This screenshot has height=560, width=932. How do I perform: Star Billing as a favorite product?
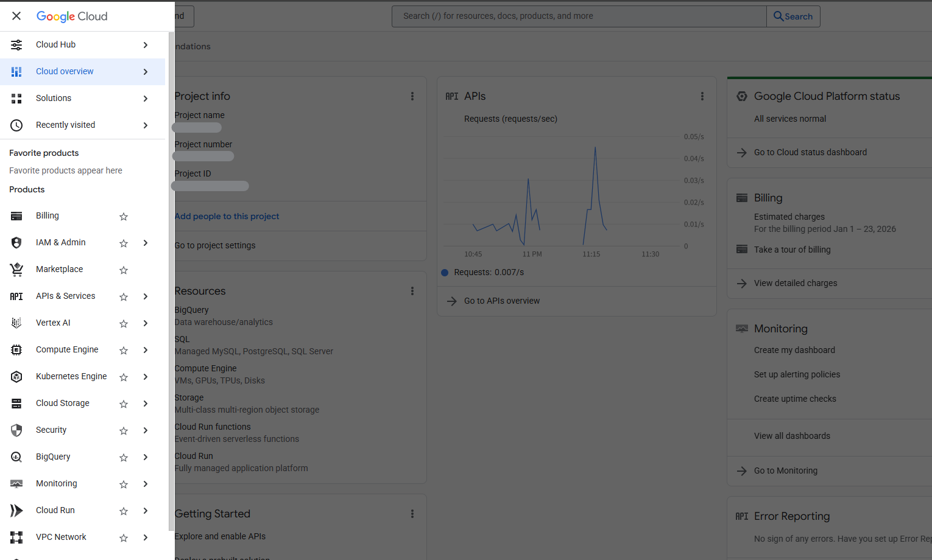tap(123, 216)
